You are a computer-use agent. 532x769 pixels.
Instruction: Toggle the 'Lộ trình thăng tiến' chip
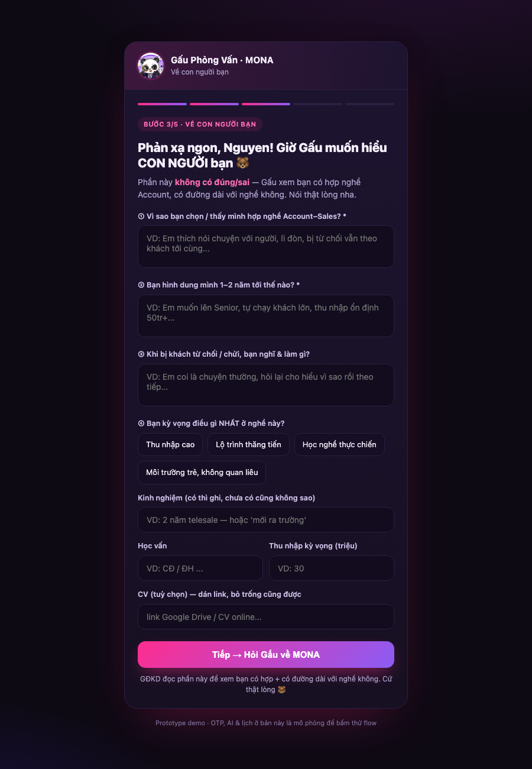pyautogui.click(x=248, y=445)
